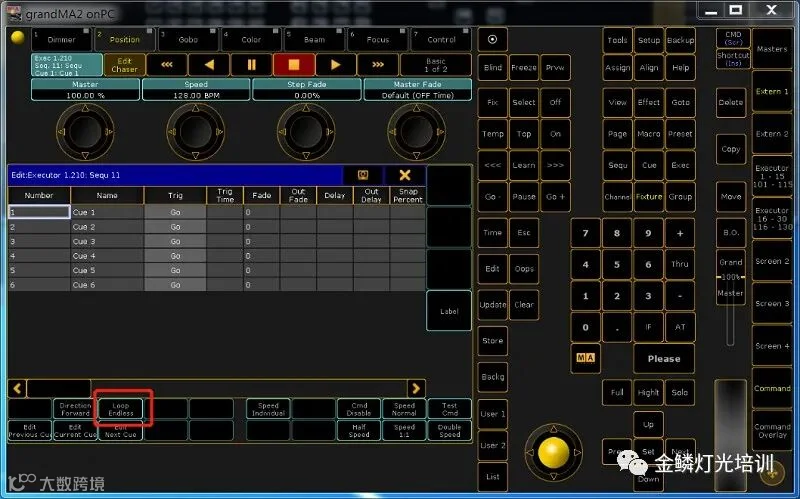Pause the chaser playback

tap(251, 65)
